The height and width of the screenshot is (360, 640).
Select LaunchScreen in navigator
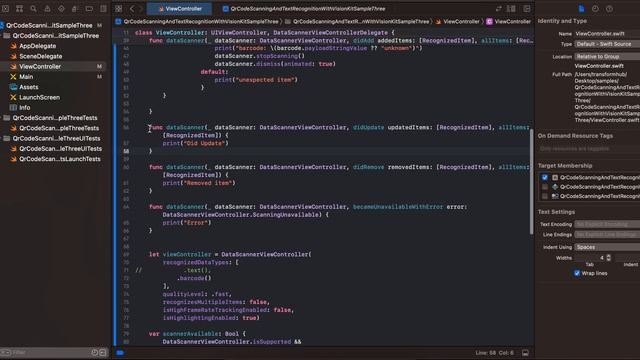39,97
